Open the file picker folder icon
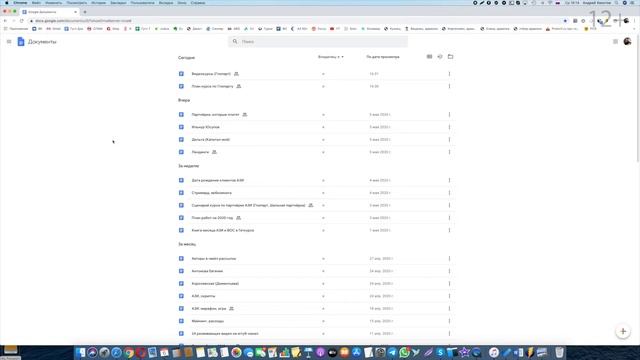 (451, 57)
